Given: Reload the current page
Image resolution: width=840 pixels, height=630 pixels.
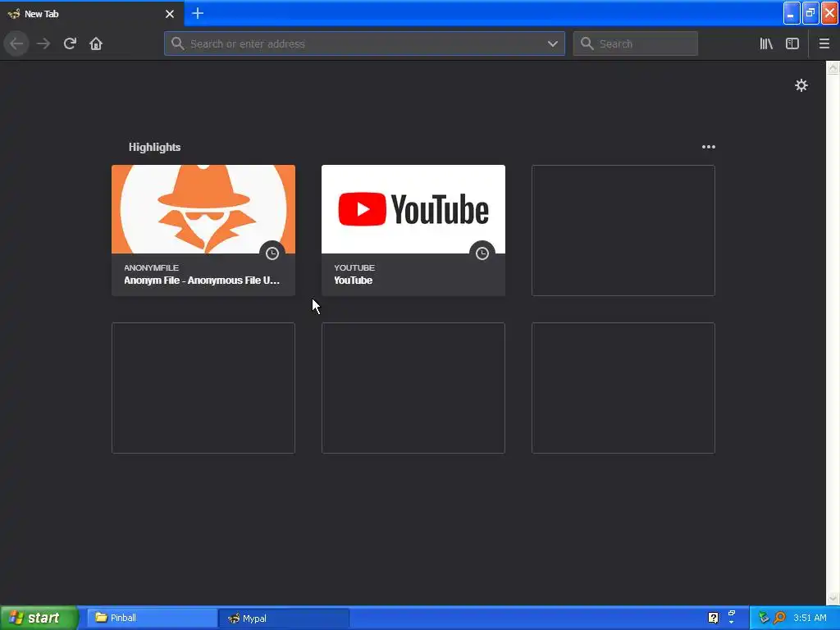Looking at the screenshot, I should pos(70,43).
